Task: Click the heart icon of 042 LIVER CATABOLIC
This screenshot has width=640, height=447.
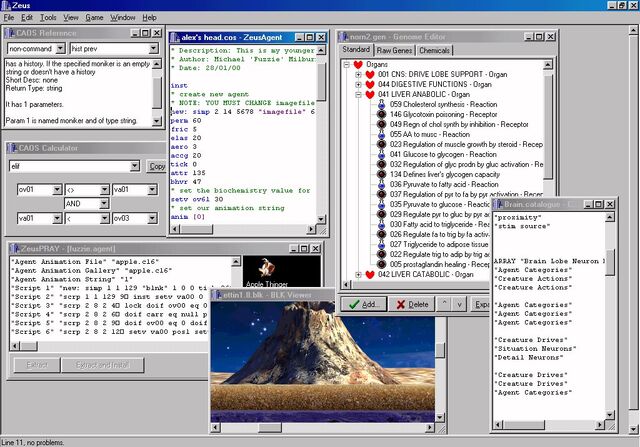Action: pos(370,275)
